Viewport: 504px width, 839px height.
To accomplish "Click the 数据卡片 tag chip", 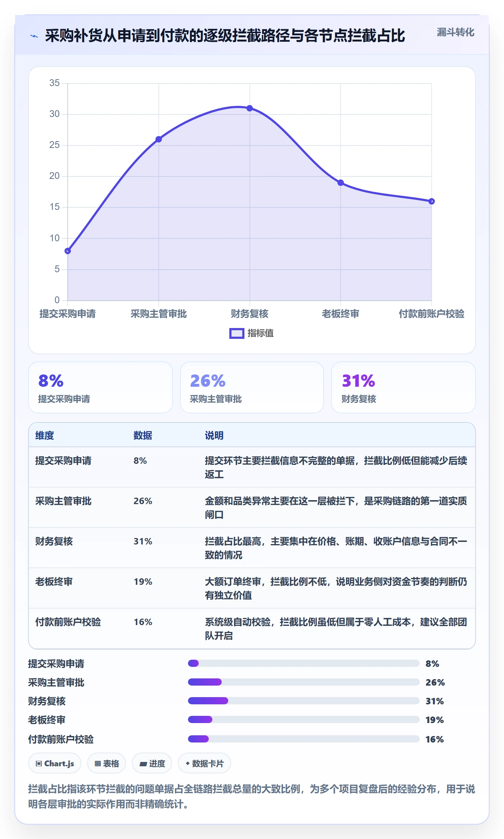I will [x=204, y=763].
